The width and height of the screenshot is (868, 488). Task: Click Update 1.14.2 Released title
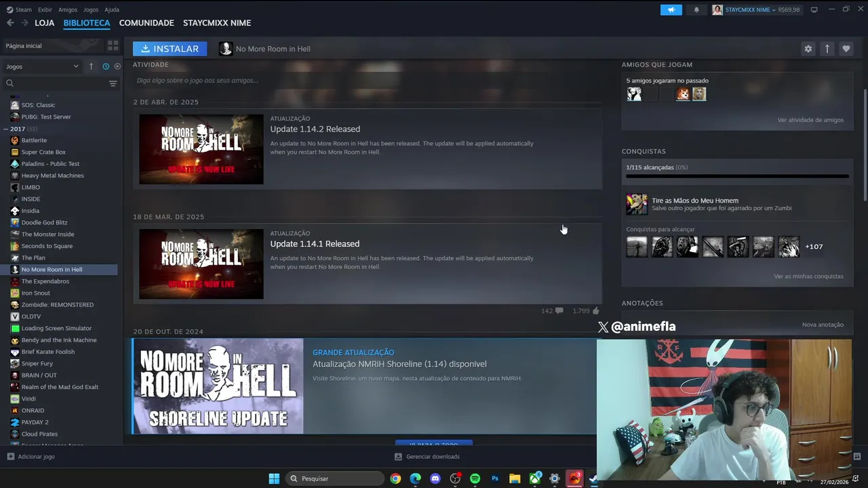315,129
